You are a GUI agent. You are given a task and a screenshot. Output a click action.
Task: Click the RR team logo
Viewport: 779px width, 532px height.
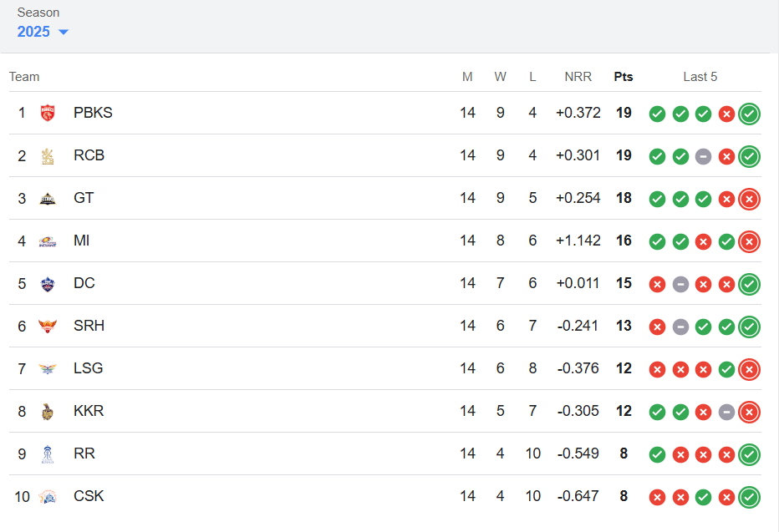(48, 454)
